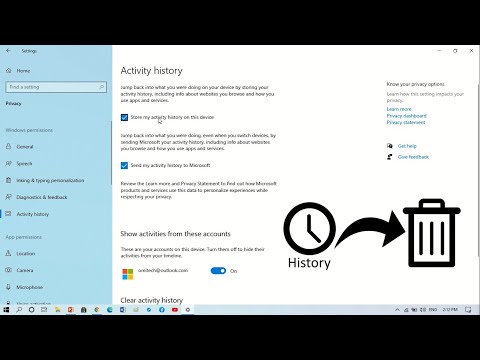The width and height of the screenshot is (480, 360).
Task: Open Microsoft Edge from the taskbar
Action: (x=110, y=310)
